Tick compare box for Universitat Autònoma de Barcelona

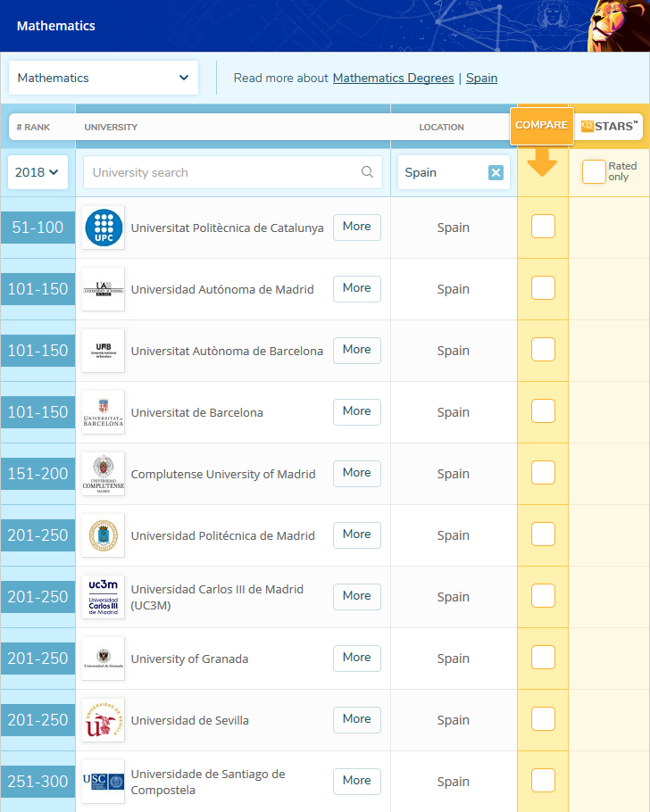tap(543, 350)
